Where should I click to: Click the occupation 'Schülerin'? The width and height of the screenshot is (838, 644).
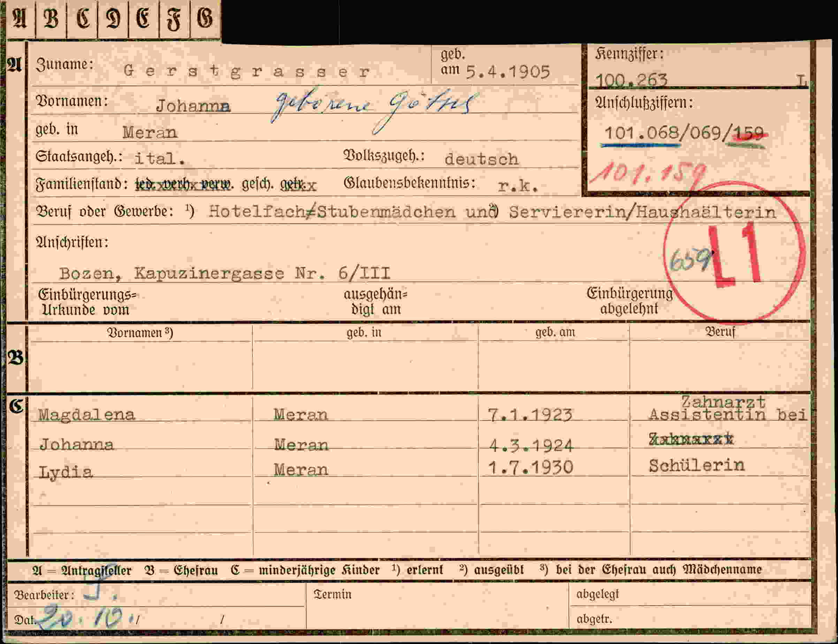click(x=696, y=466)
